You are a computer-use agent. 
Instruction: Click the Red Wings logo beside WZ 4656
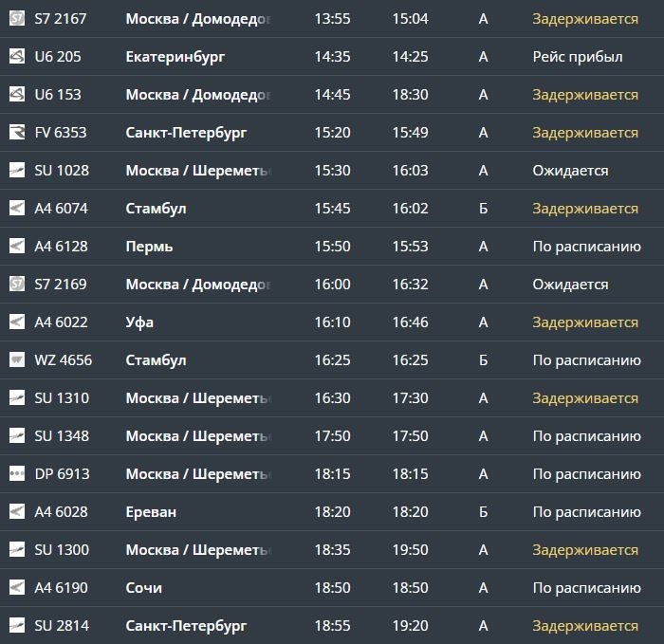[17, 359]
